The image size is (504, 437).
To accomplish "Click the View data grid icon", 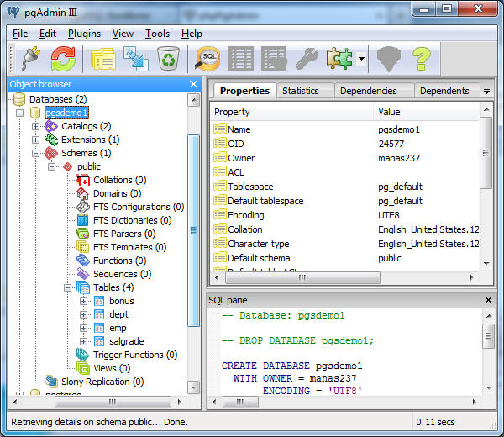I will pos(241,59).
